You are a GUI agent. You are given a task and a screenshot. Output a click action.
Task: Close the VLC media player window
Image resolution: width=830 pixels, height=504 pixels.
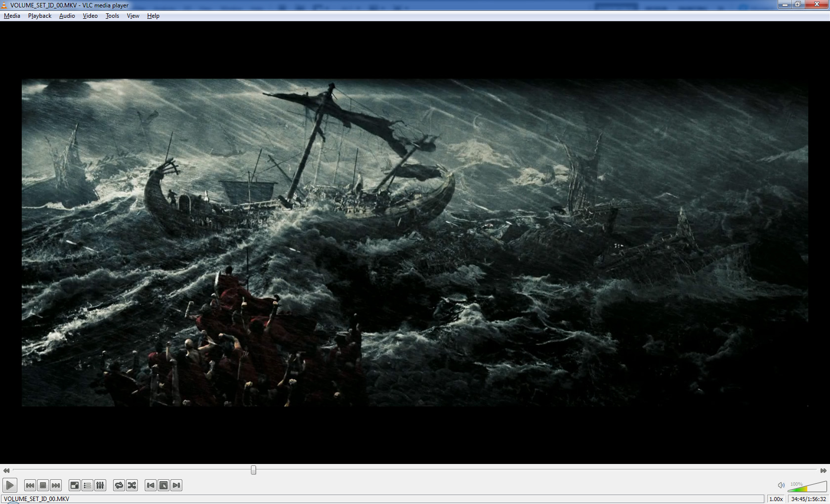click(x=816, y=4)
